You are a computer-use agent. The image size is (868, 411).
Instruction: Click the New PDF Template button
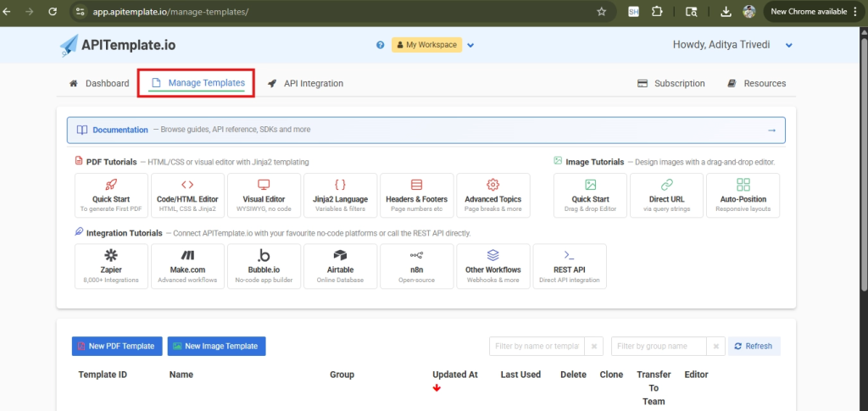[x=117, y=346]
